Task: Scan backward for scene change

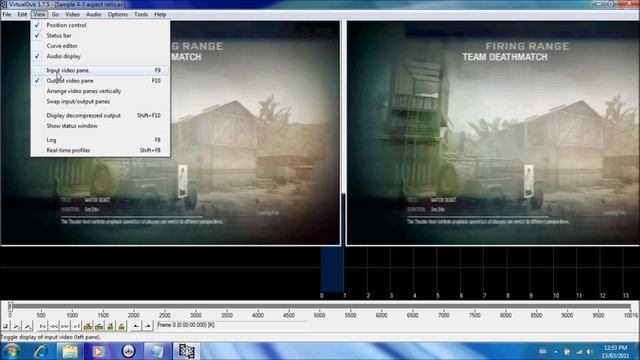Action: coord(110,326)
